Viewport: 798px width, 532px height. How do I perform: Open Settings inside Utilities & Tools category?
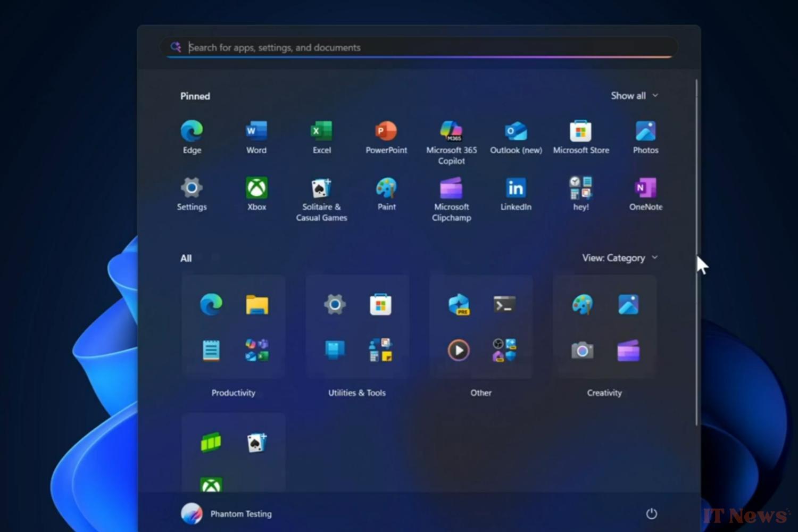[x=335, y=305]
